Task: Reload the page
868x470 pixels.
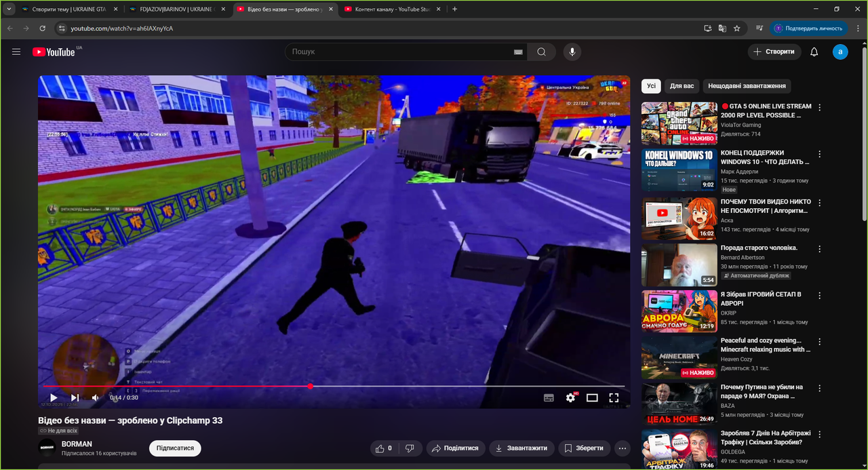Action: tap(43, 28)
